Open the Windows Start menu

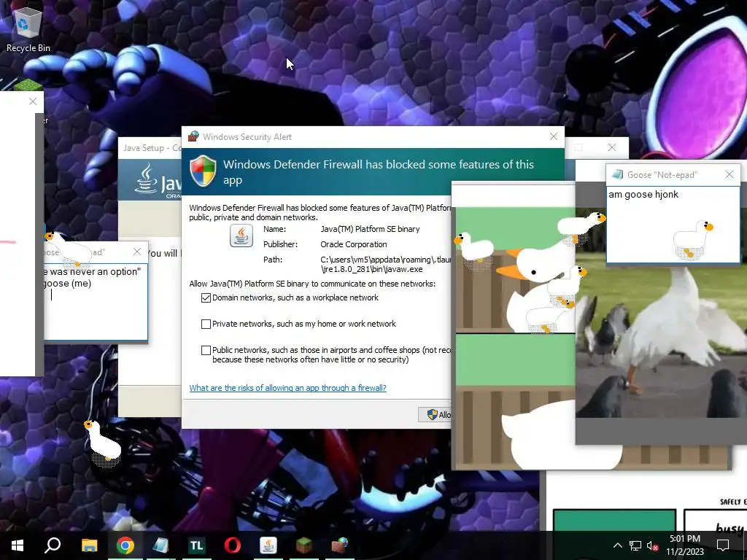coord(18,545)
